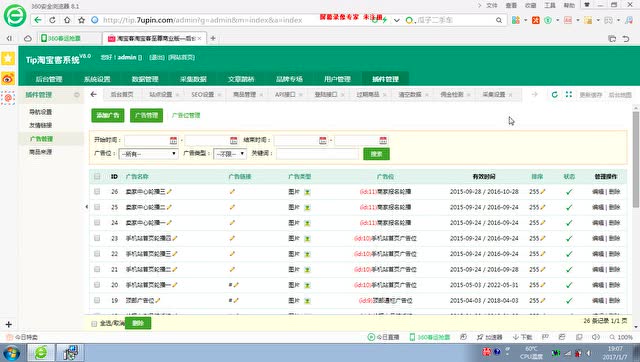Image resolution: width=640 pixels, height=362 pixels.
Task: Open the plugin management top nav tab
Action: pyautogui.click(x=385, y=79)
